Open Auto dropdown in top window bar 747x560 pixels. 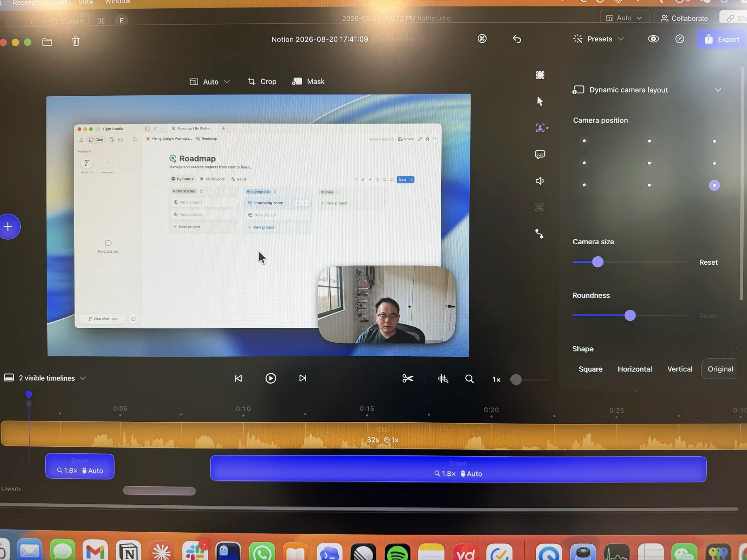(x=624, y=18)
